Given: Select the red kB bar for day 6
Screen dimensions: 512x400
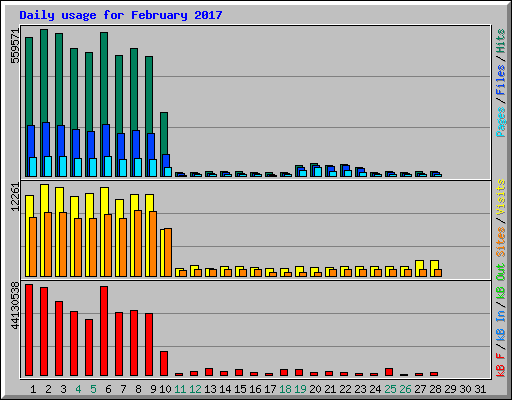Looking at the screenshot, I should [x=104, y=331].
